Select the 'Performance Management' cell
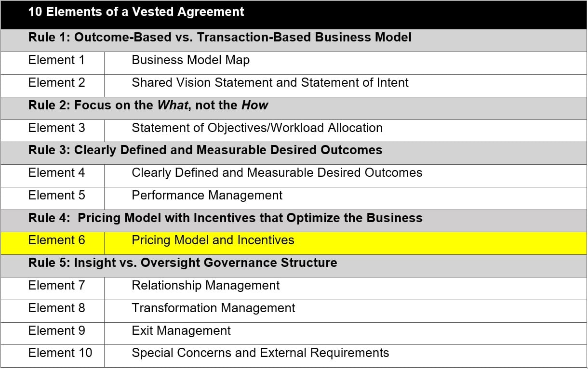The image size is (588, 369). coord(207,196)
